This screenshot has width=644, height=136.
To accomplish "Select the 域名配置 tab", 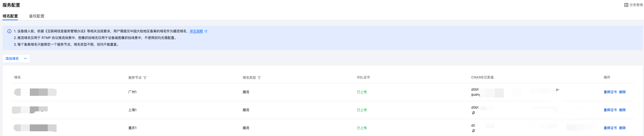I will click(10, 16).
